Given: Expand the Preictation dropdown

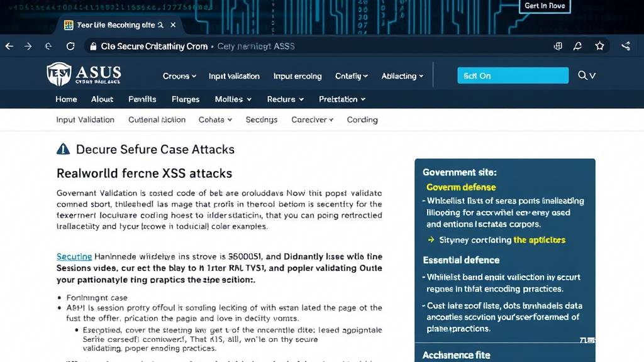Looking at the screenshot, I should click(342, 99).
